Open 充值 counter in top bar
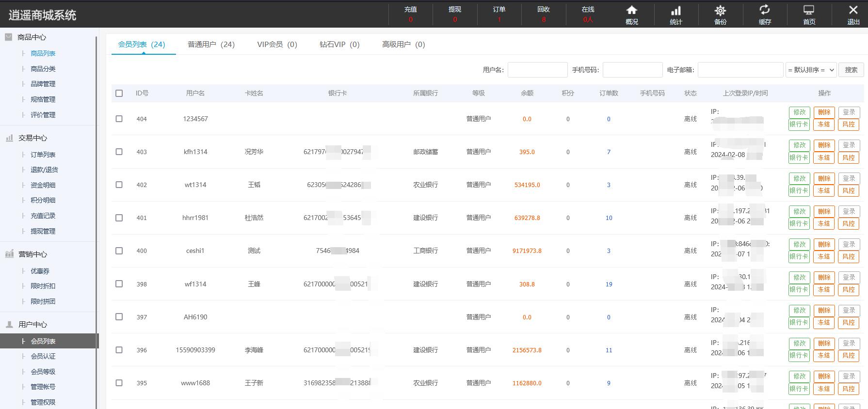Image resolution: width=868 pixels, height=409 pixels. 411,14
